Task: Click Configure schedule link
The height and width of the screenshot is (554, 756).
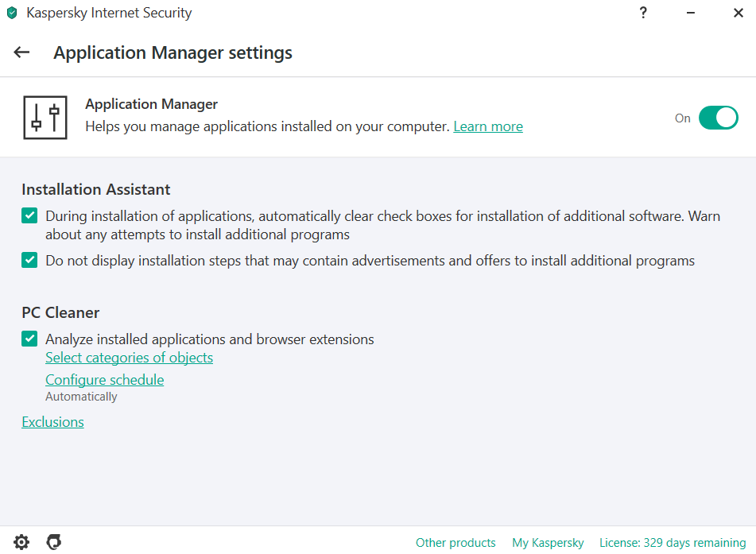Action: [104, 380]
